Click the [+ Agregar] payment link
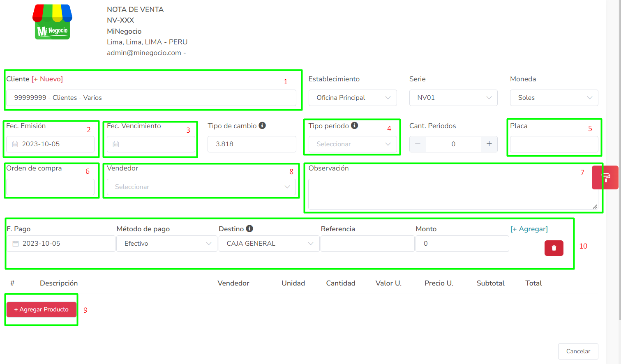This screenshot has height=364, width=621. coord(529,229)
